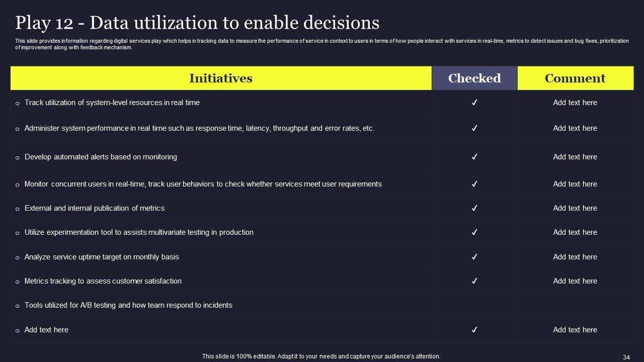The height and width of the screenshot is (362, 644).
Task: Toggle checkmark for Develop automated alerts row
Action: (x=474, y=157)
